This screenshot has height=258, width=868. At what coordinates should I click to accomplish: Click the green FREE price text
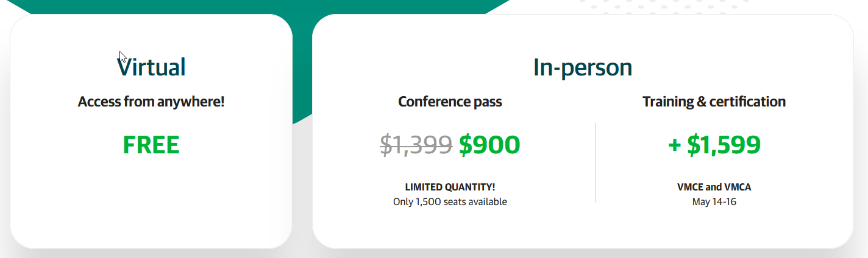[x=151, y=145]
